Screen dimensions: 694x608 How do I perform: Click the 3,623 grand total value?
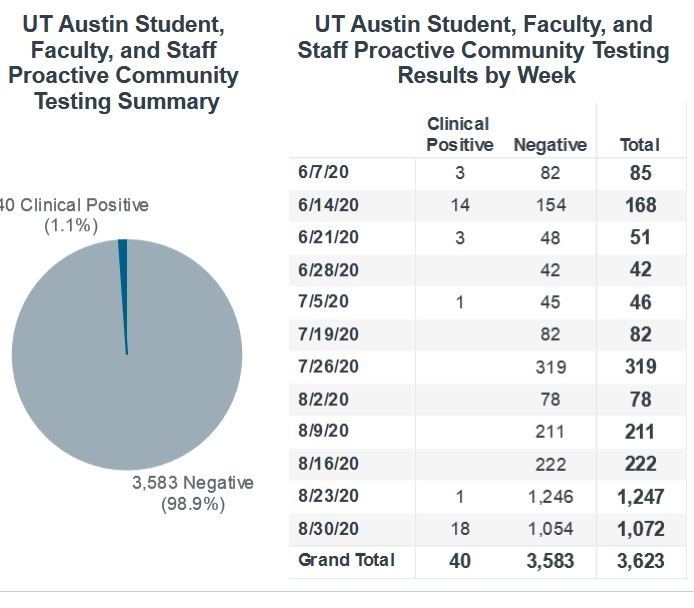[x=640, y=561]
